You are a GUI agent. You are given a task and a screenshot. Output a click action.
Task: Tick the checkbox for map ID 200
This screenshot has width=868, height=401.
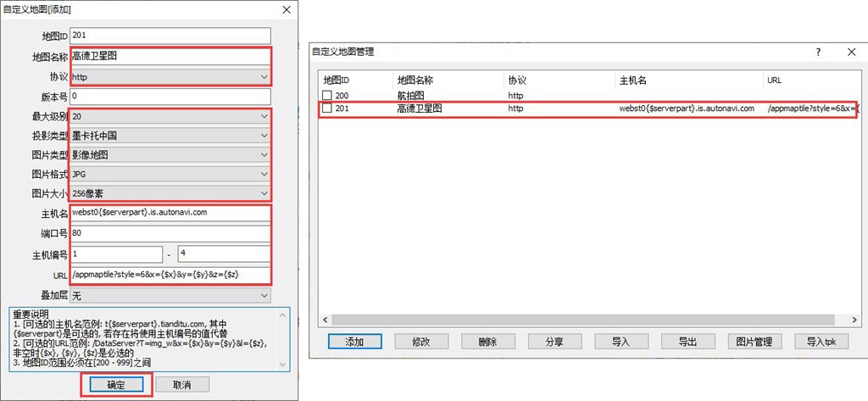327,95
